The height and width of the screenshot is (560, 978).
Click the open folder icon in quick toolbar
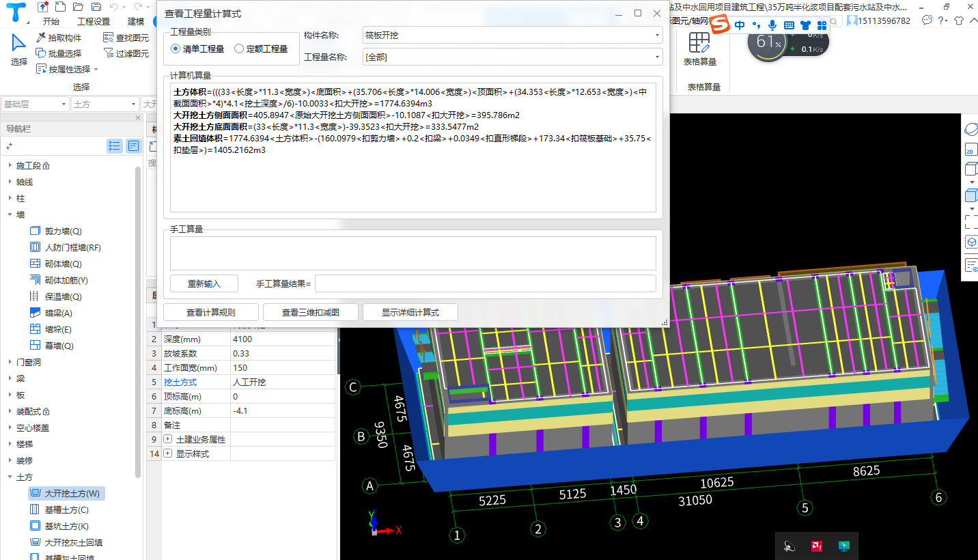coord(79,7)
